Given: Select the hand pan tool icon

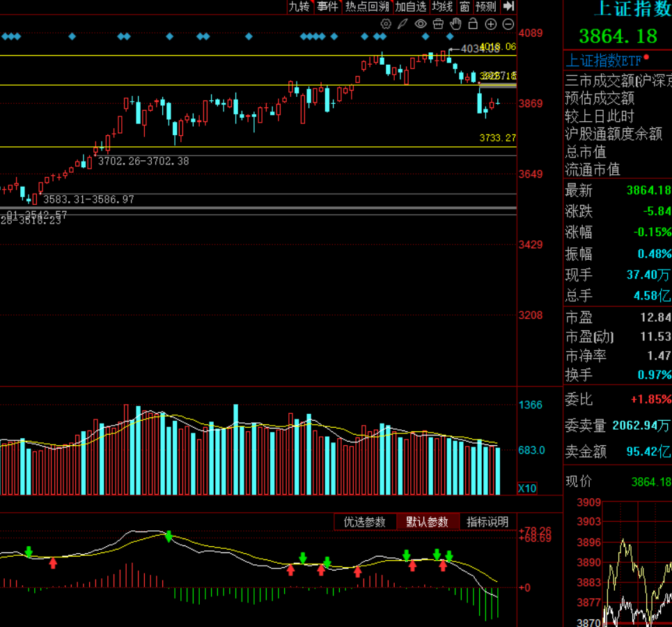Looking at the screenshot, I should click(x=455, y=24).
